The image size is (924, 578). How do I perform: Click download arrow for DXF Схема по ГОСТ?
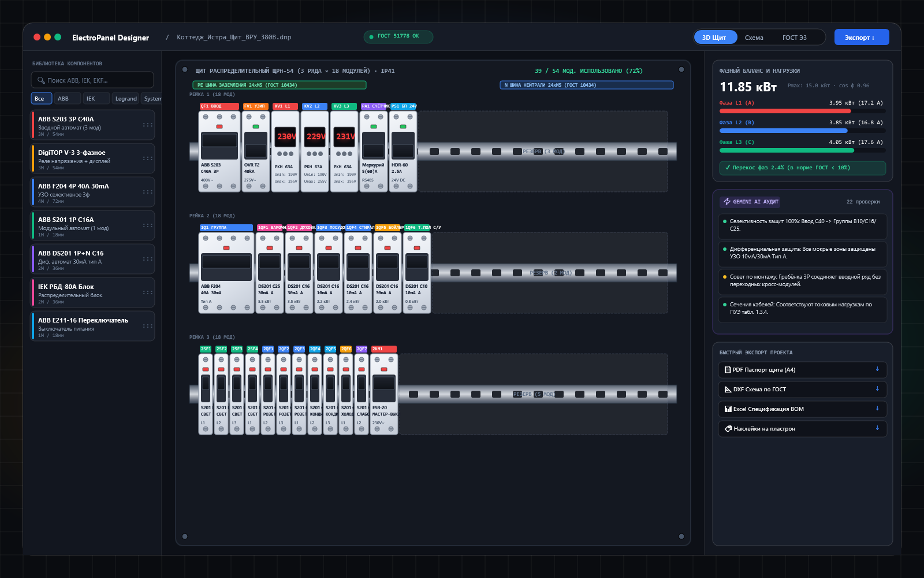(877, 389)
